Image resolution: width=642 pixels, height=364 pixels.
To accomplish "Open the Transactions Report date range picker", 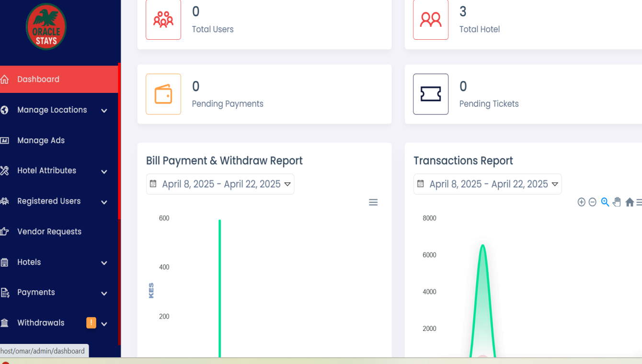I will [x=488, y=184].
